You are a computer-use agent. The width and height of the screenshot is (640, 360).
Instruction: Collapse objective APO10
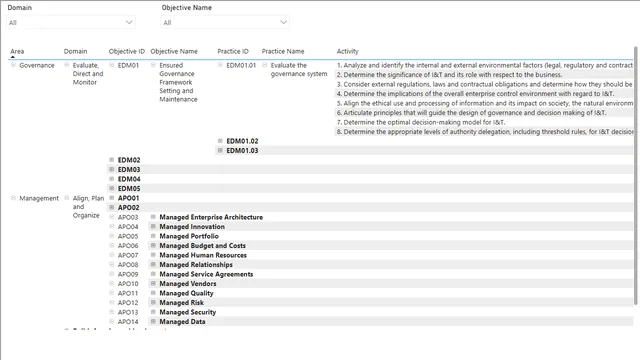tap(111, 283)
